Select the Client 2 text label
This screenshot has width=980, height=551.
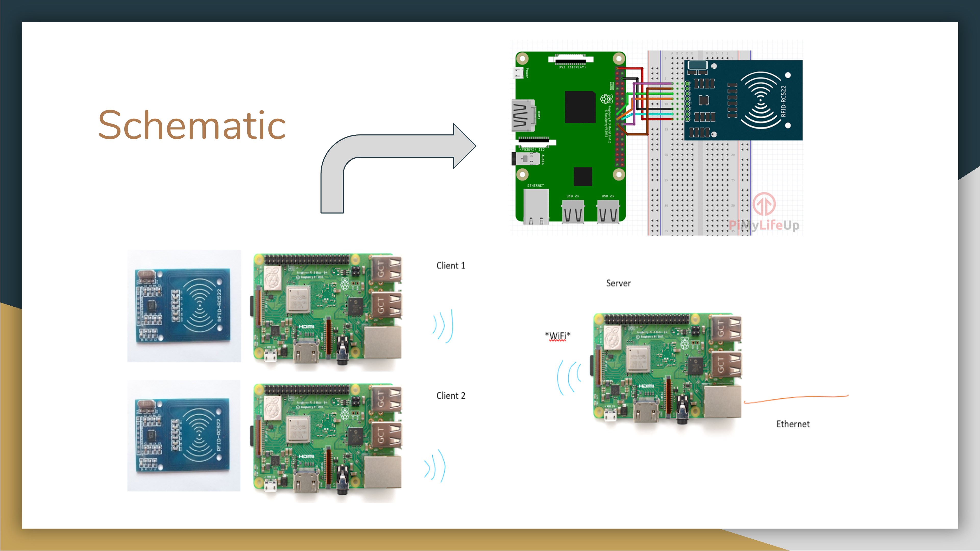point(450,395)
